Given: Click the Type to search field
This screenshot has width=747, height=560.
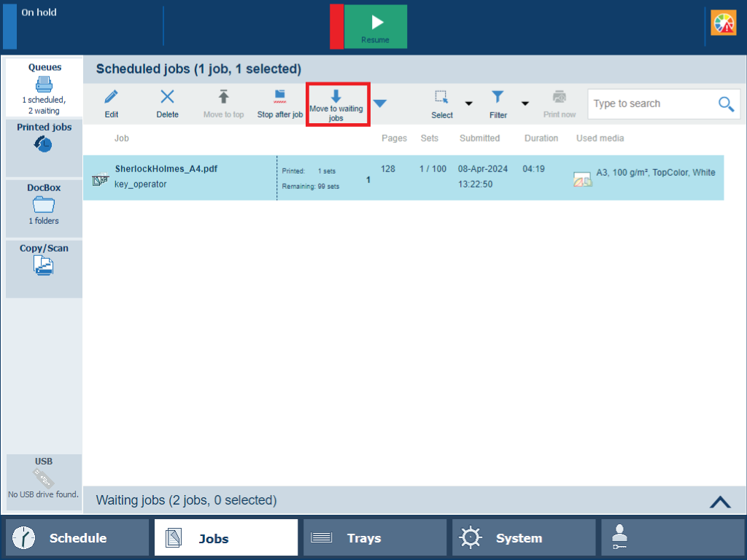Looking at the screenshot, I should pos(651,104).
